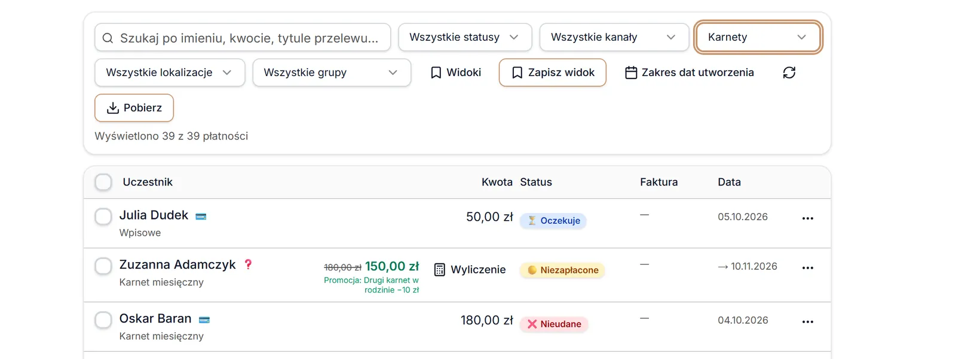980x359 pixels.
Task: Click the 50,00 zł amount
Action: (489, 217)
